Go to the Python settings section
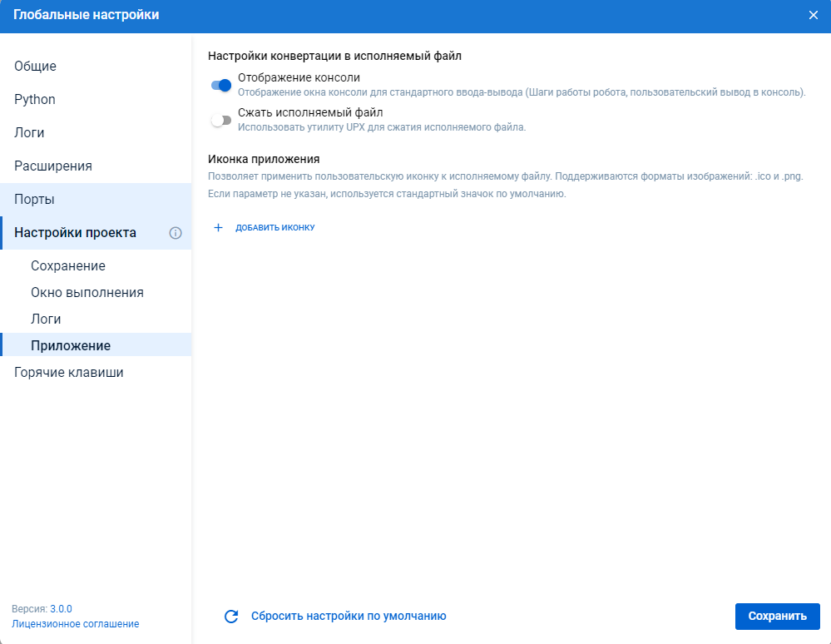 tap(35, 100)
